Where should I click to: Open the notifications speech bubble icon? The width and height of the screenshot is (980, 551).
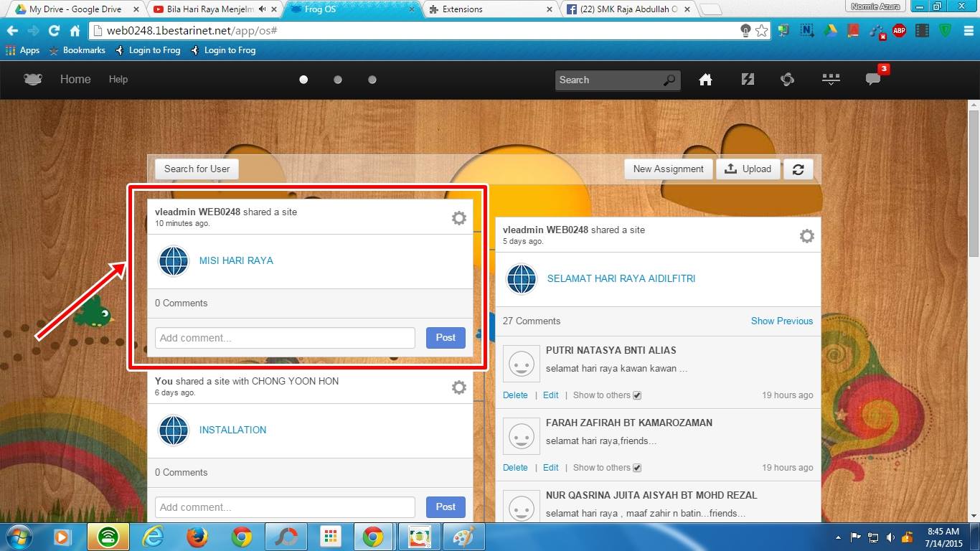coord(873,80)
